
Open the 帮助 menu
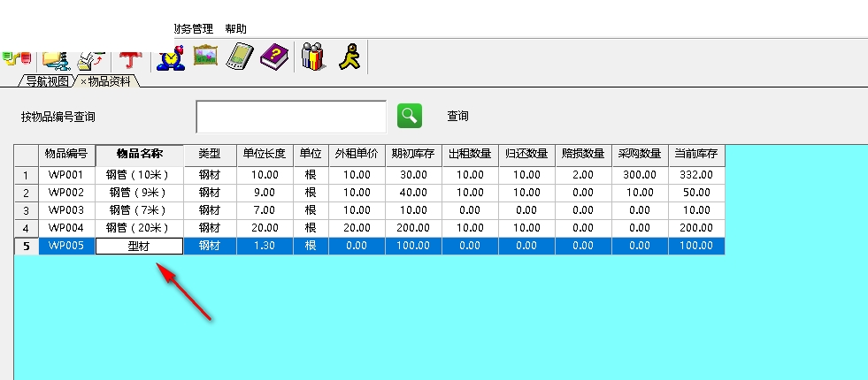pyautogui.click(x=236, y=29)
